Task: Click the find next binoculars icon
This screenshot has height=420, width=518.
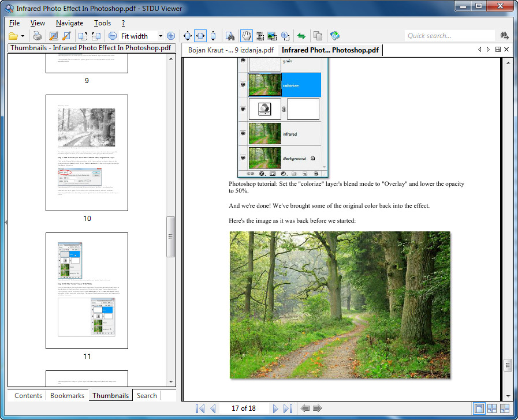Action: (x=505, y=35)
